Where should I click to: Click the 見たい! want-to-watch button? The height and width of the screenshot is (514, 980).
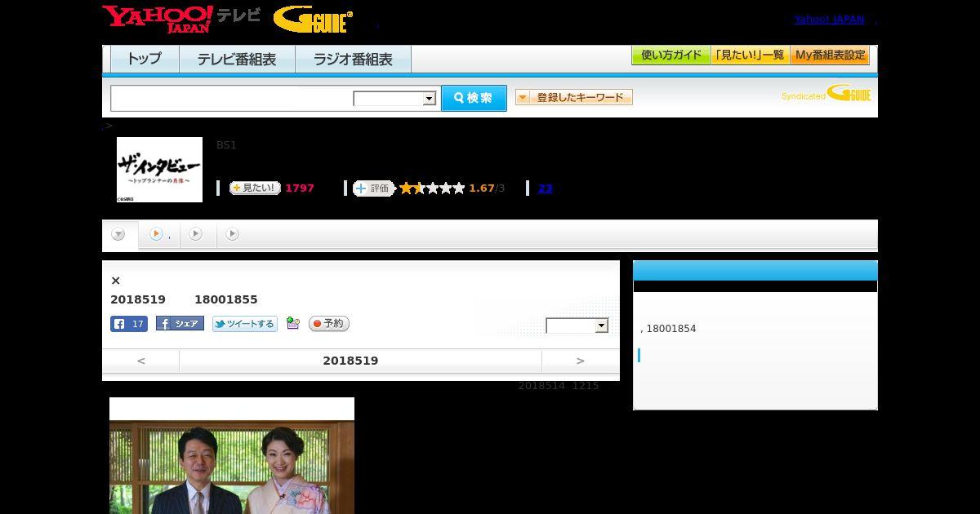pos(255,188)
